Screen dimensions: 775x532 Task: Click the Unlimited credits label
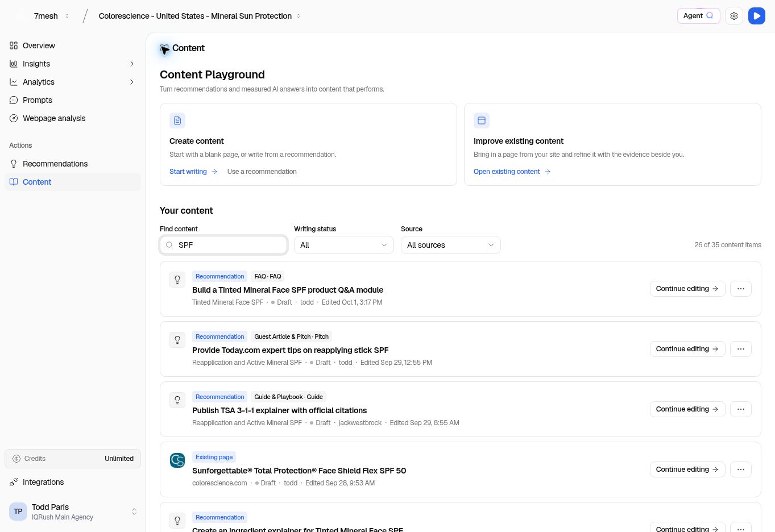tap(119, 459)
